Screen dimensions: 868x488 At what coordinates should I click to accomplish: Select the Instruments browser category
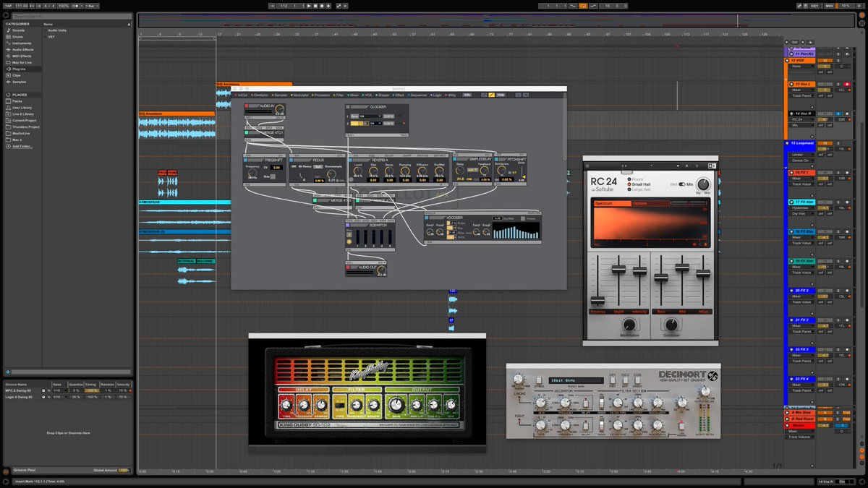22,43
